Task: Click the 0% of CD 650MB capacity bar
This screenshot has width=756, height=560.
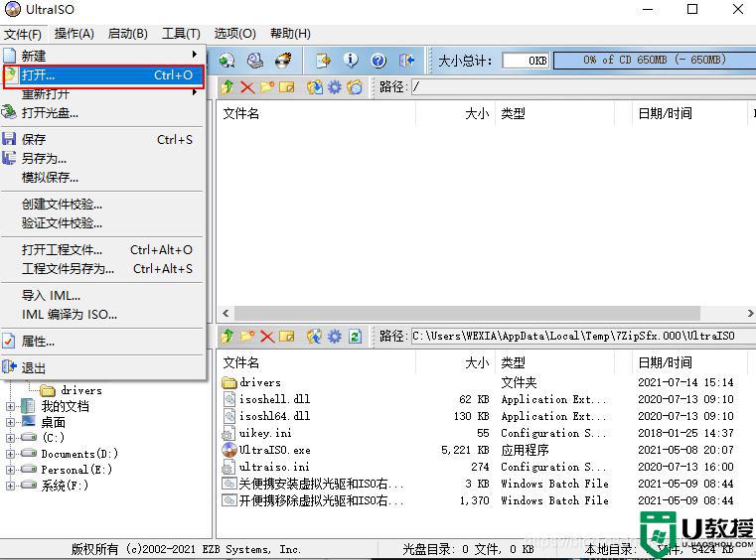Action: [x=655, y=61]
